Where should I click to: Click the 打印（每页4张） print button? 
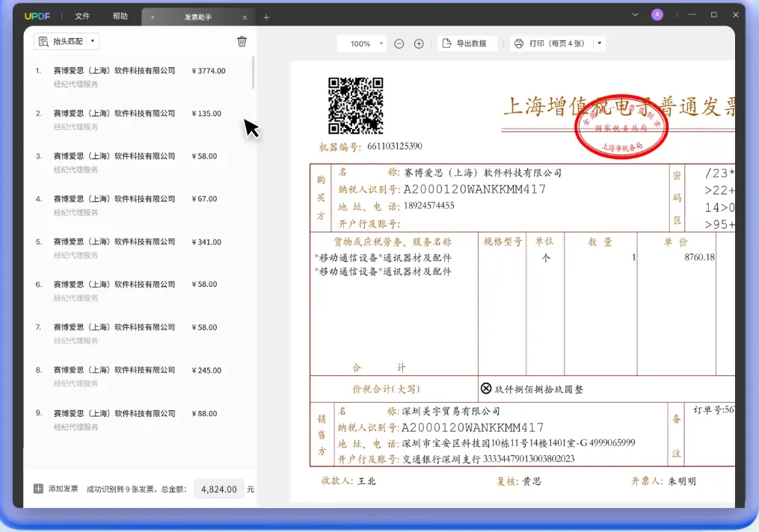(551, 43)
